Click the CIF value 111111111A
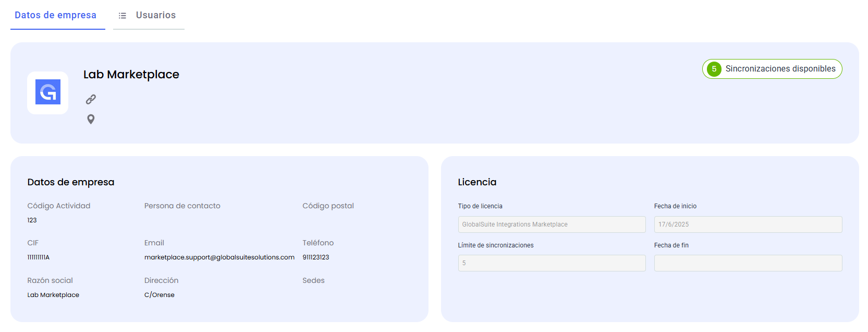Screen dimensions: 868x332 click(39, 257)
